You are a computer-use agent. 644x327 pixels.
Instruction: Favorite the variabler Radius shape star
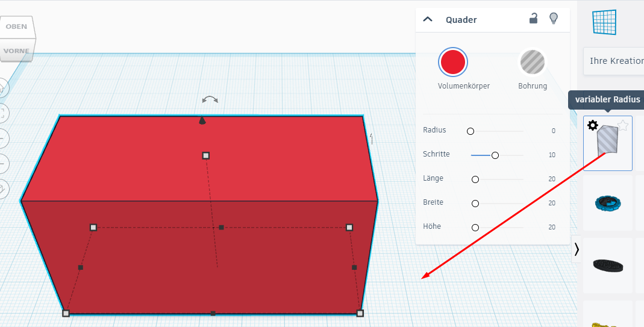(623, 125)
